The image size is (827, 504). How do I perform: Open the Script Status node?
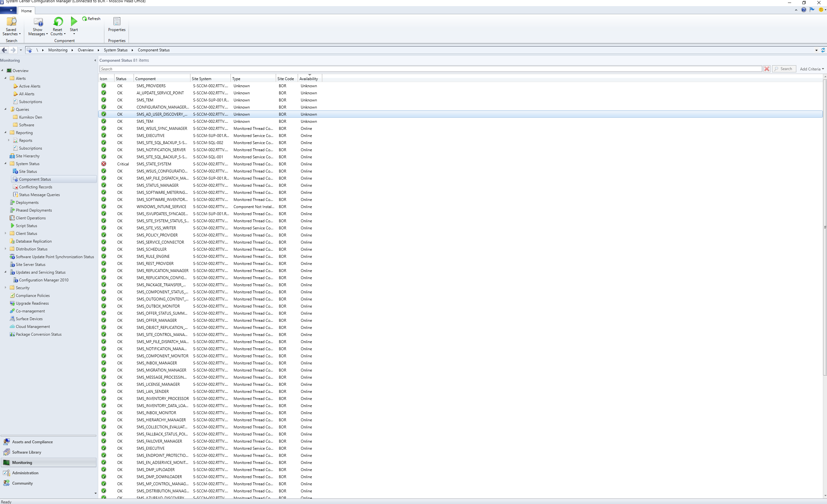(26, 226)
